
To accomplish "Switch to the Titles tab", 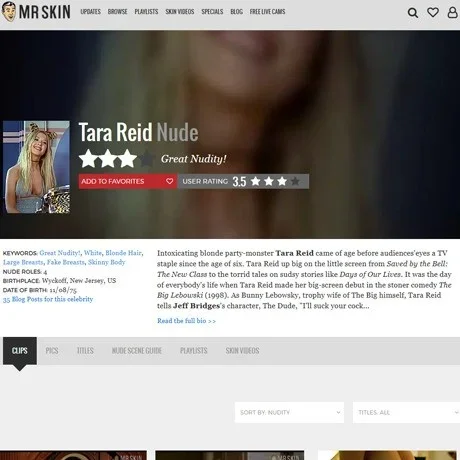I will 85,351.
